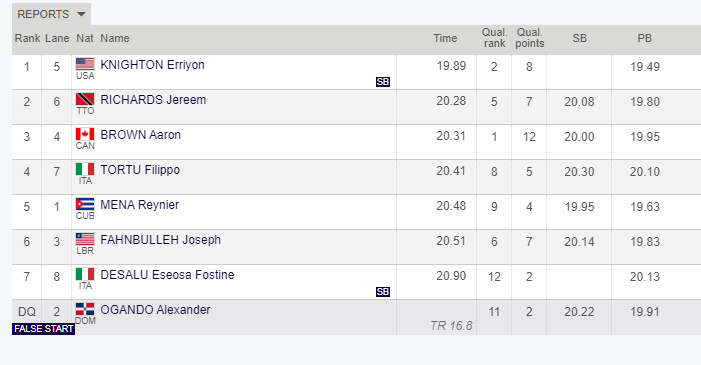The image size is (701, 365).
Task: Click the FALSE START label
Action: pyautogui.click(x=43, y=329)
